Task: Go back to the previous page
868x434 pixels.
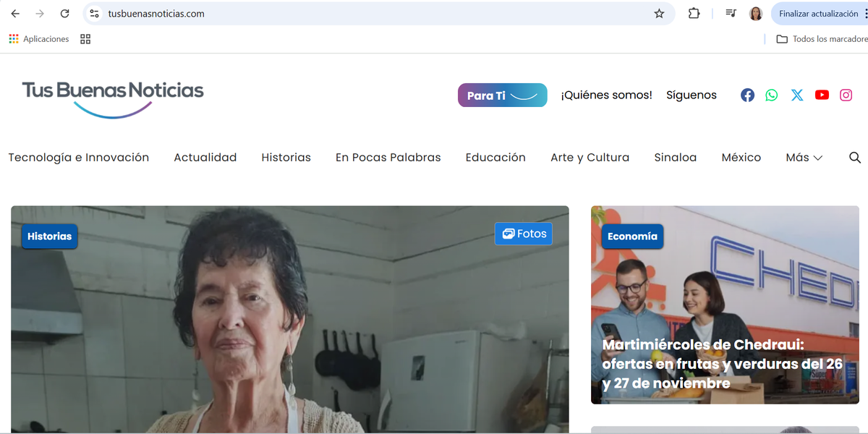Action: coord(15,14)
